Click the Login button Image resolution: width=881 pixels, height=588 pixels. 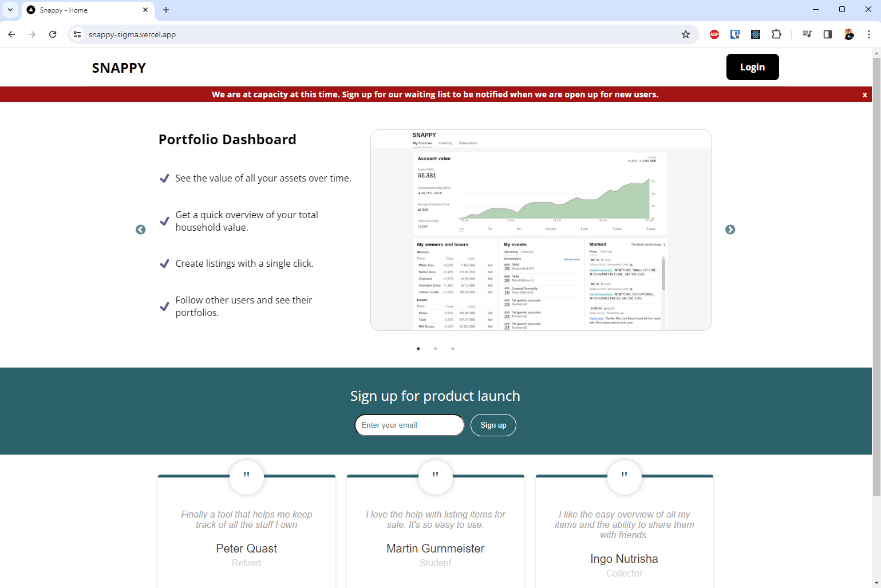752,67
